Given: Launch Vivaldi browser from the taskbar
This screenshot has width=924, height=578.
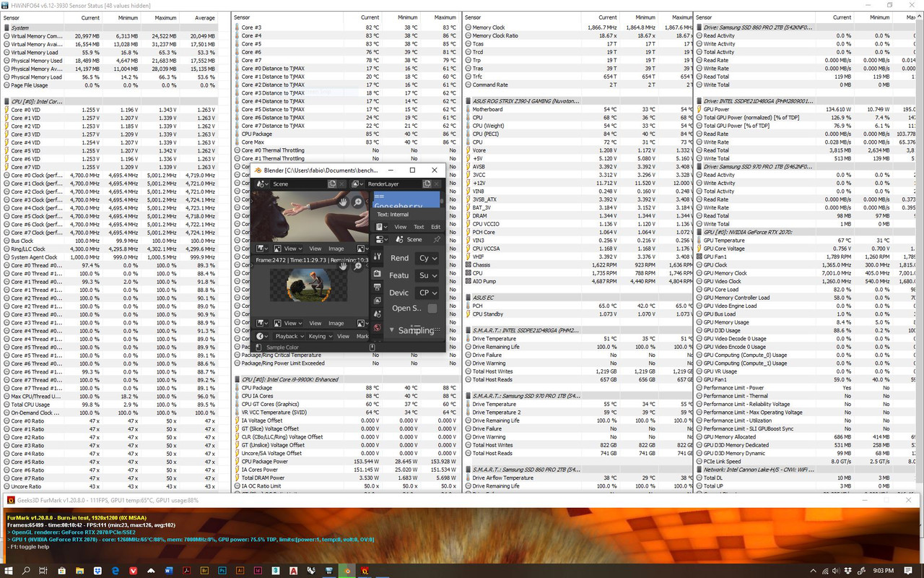Looking at the screenshot, I should (133, 570).
